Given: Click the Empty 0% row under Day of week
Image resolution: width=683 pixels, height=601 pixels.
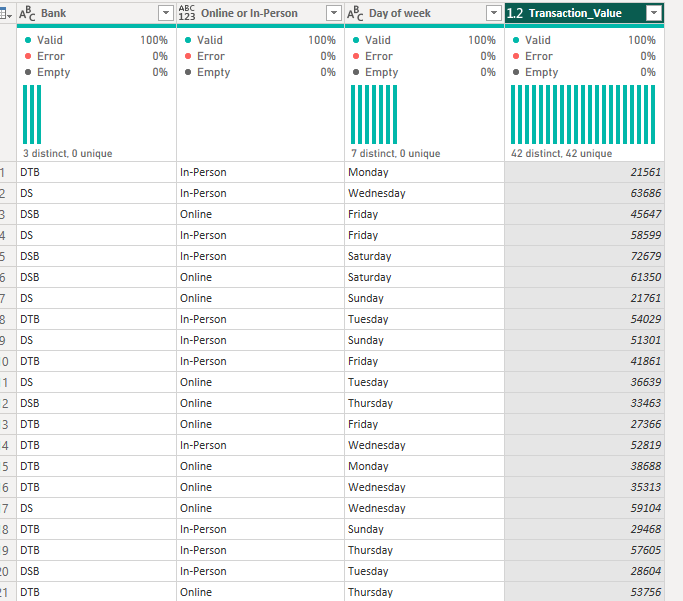Looking at the screenshot, I should coord(424,72).
